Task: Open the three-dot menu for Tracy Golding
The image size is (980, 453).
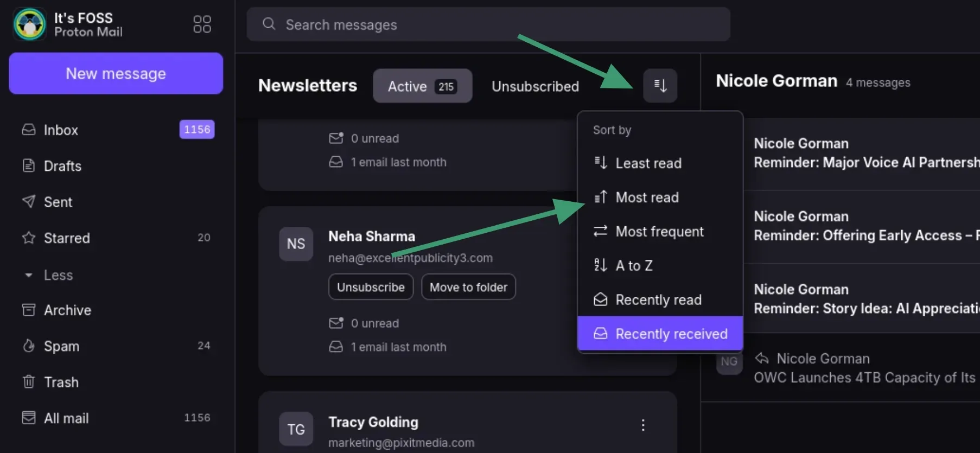Action: point(642,425)
